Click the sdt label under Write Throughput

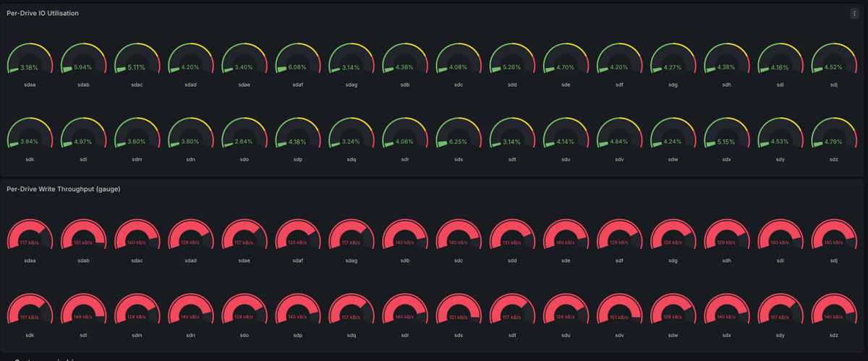512,336
